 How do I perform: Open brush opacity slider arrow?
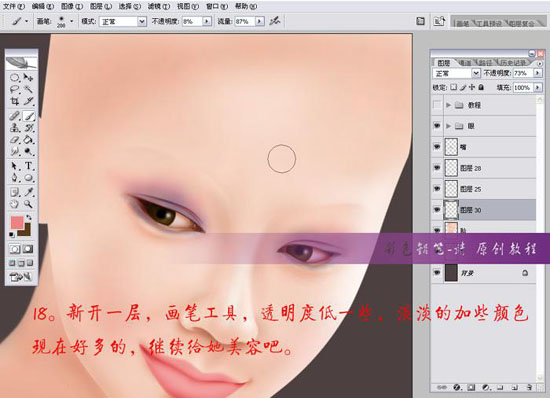pyautogui.click(x=207, y=21)
